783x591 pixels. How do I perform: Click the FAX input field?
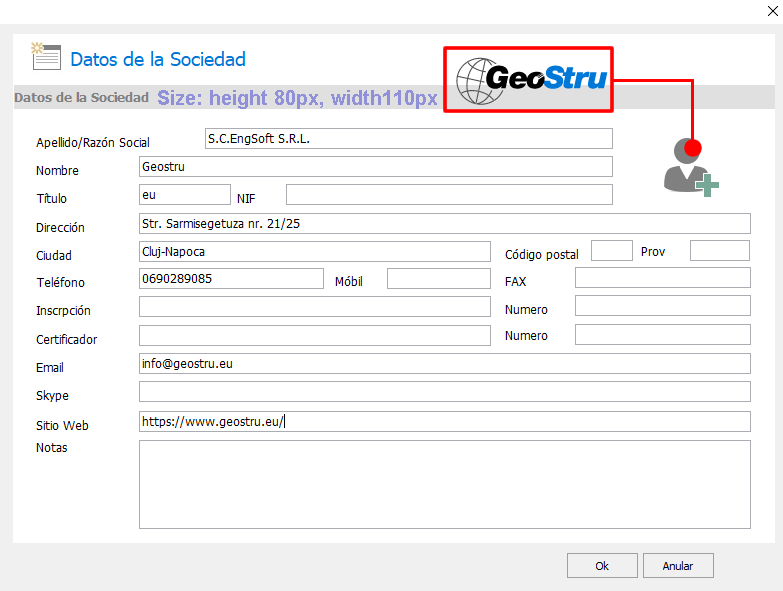[663, 278]
